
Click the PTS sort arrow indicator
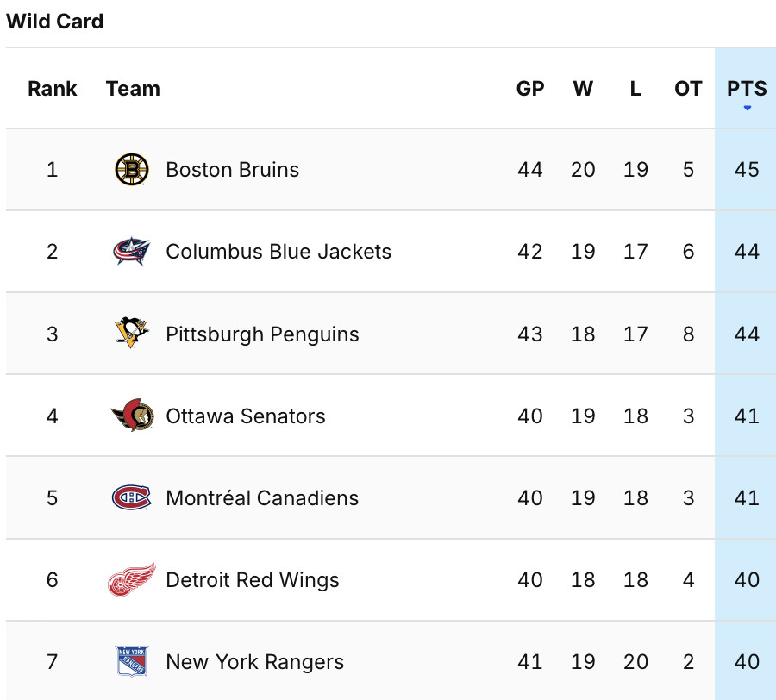click(x=747, y=108)
